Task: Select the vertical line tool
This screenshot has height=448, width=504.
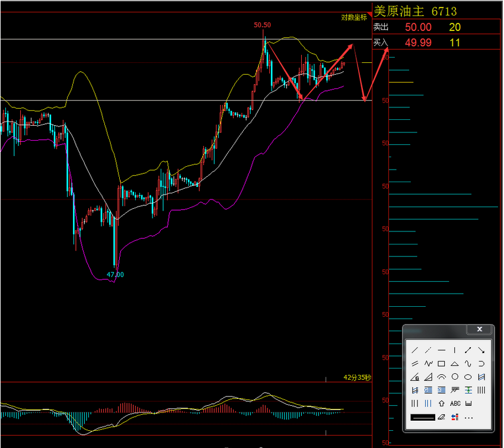Action: (x=455, y=350)
